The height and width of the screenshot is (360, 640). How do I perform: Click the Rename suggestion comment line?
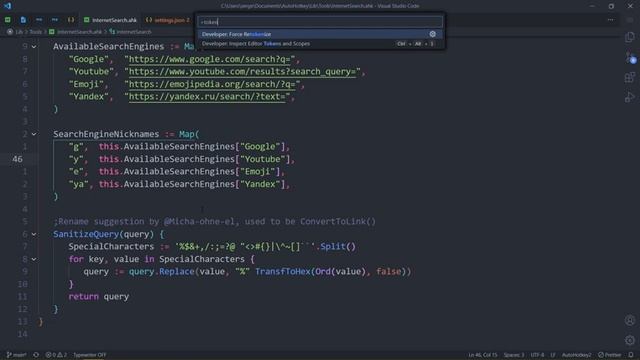tap(214, 222)
